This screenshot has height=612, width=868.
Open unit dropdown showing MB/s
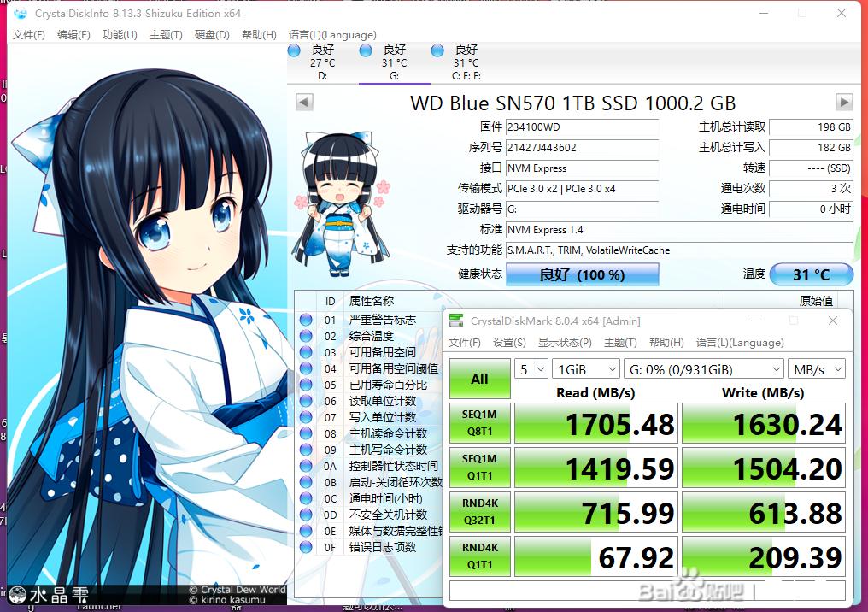(x=817, y=369)
